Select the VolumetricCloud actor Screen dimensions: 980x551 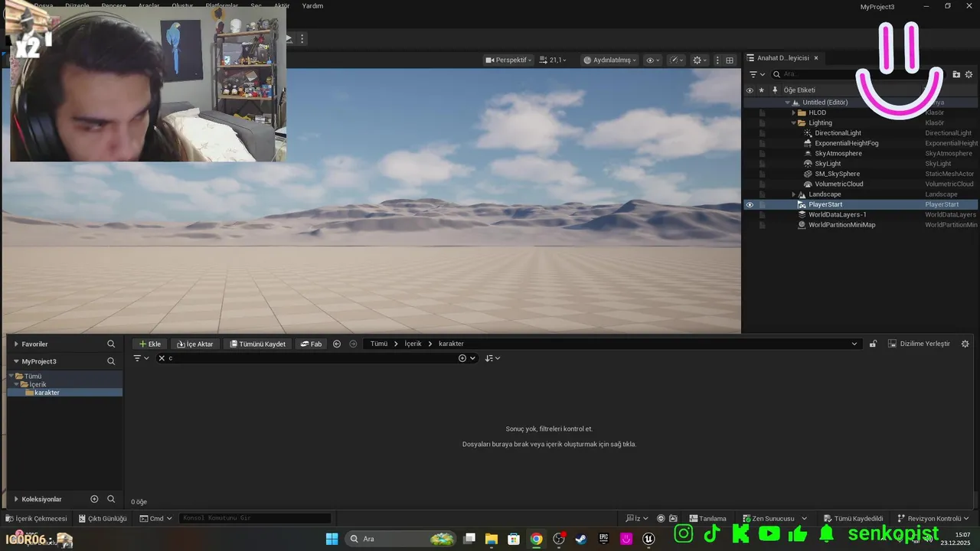838,184
